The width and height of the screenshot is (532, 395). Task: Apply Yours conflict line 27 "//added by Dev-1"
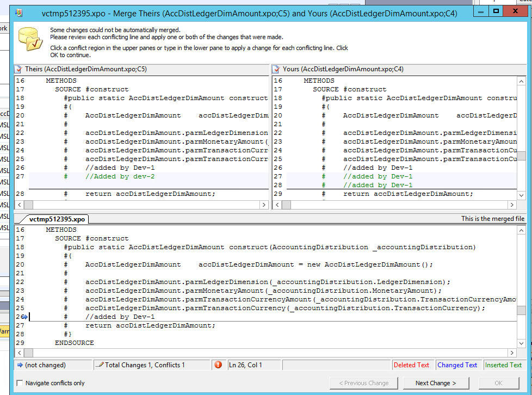click(378, 176)
